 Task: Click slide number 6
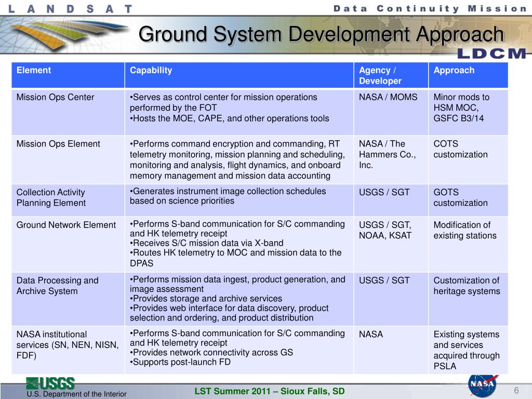click(516, 391)
